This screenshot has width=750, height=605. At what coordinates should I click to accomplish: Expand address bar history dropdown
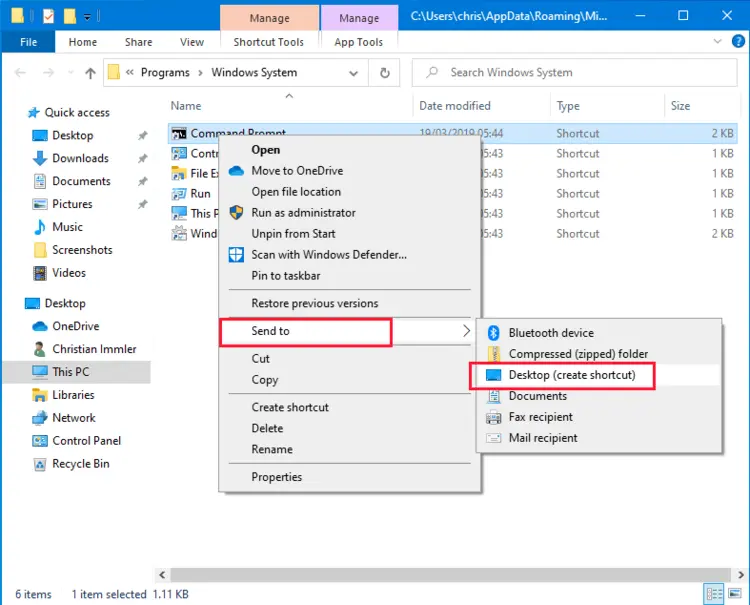[x=353, y=73]
